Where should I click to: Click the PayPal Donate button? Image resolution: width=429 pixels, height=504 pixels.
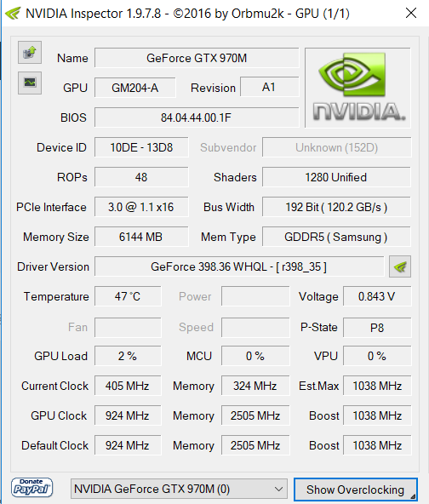(x=31, y=488)
